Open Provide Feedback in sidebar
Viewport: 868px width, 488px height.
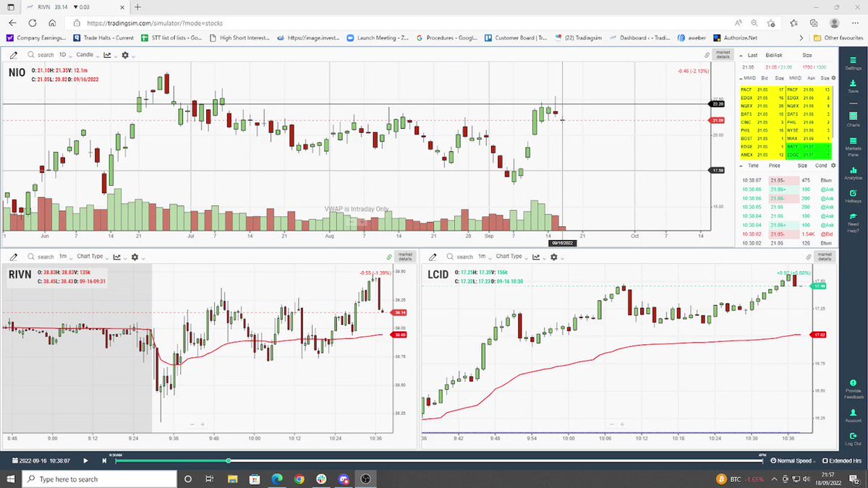coord(853,389)
